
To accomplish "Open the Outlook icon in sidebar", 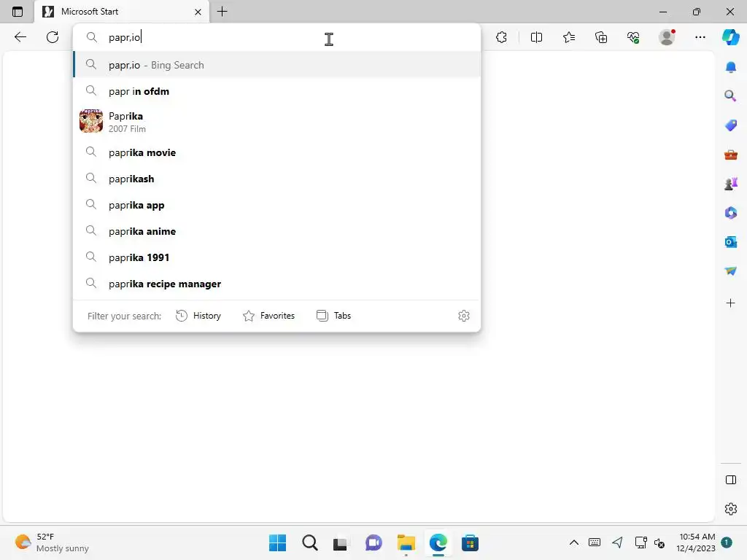I will click(x=730, y=242).
